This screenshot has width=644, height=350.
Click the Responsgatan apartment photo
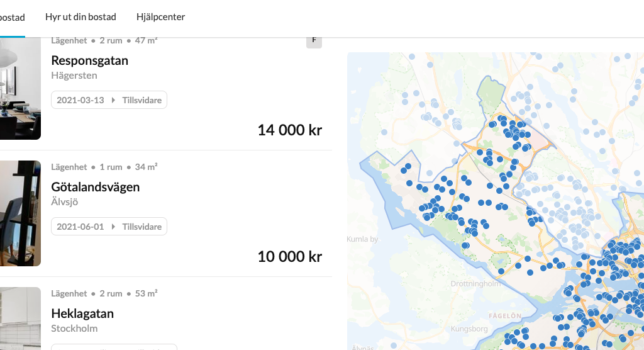[x=20, y=88]
